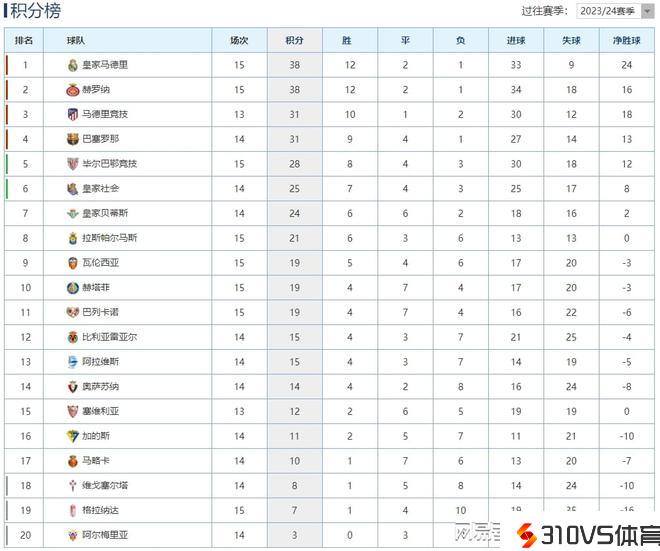Image resolution: width=660 pixels, height=551 pixels.
Task: Click the Cádiz club crest icon
Action: click(72, 436)
